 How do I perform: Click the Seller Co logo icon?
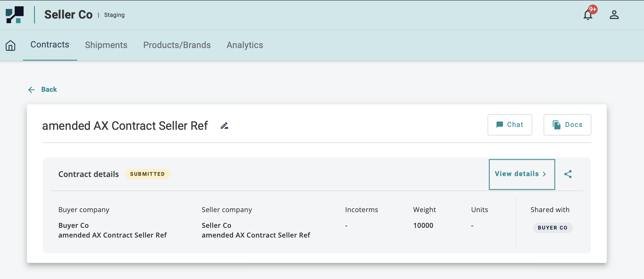pyautogui.click(x=15, y=15)
